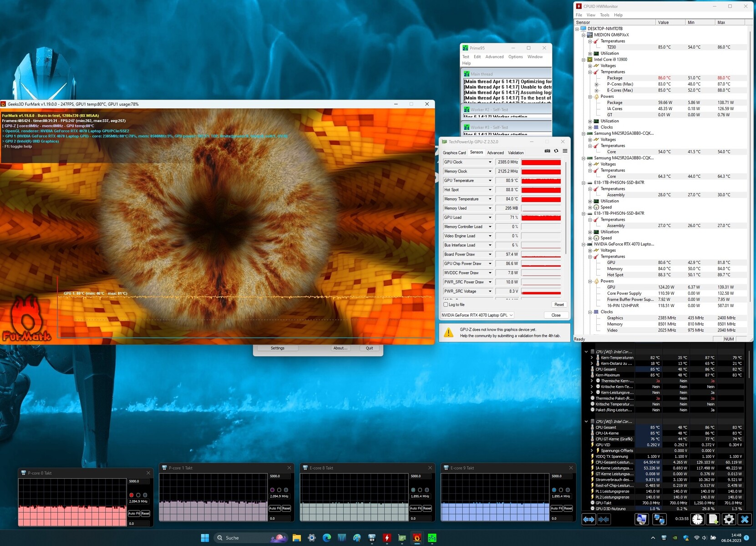Click Quit button below FurMark
Viewport: 756px width, 546px height.
[x=369, y=348]
